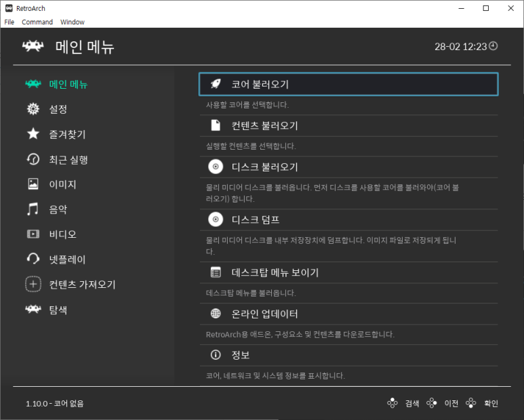Click the disc icon for 디스크 덤프

point(216,219)
